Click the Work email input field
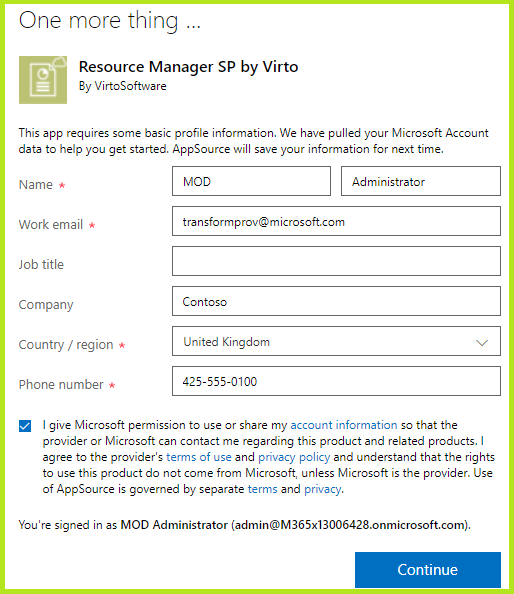 (336, 221)
